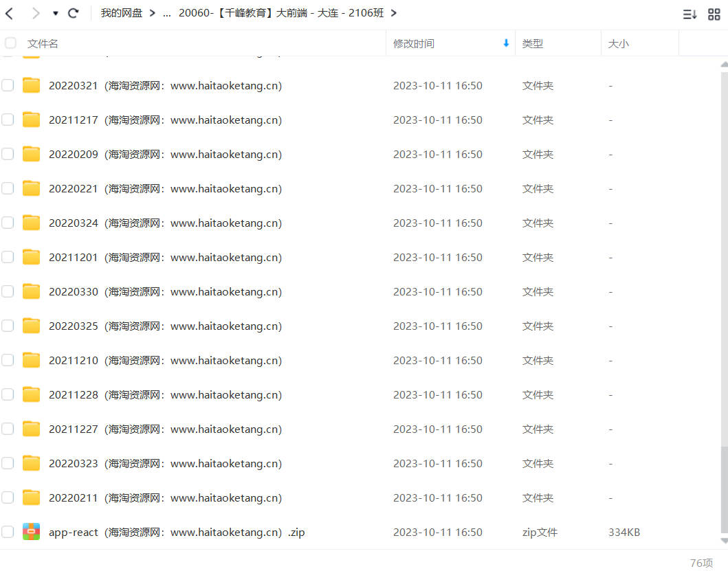Viewport: 728px width, 571px height.
Task: Click scrollbar down arrow of file list
Action: [725, 541]
